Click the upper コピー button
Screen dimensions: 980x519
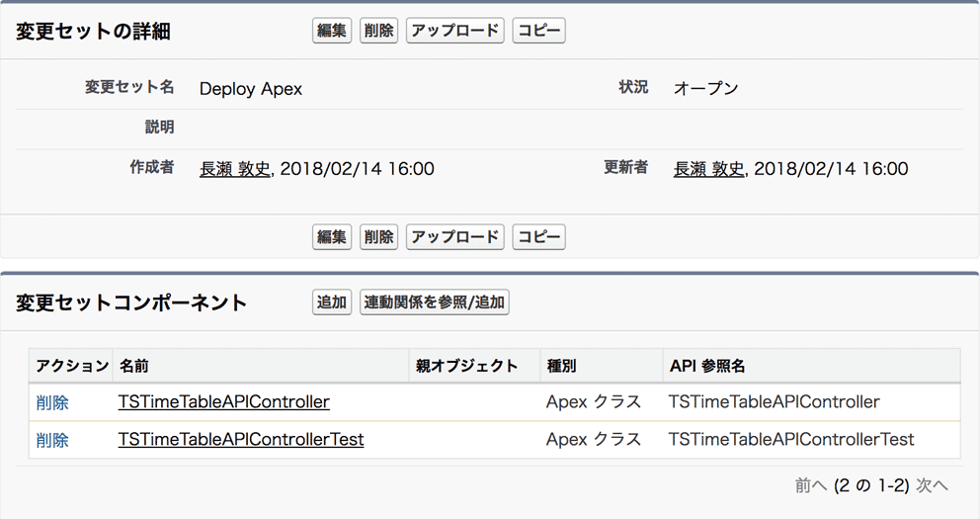538,31
